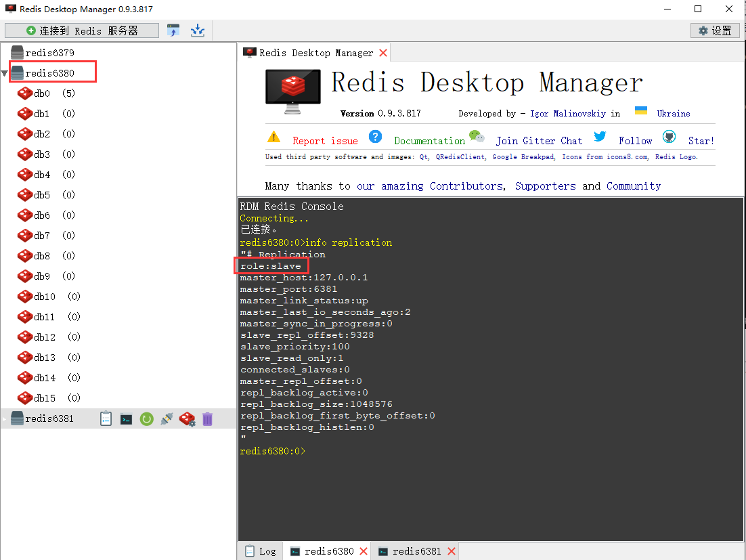This screenshot has height=560, width=746.
Task: Open the Google Breakpad link
Action: (524, 157)
